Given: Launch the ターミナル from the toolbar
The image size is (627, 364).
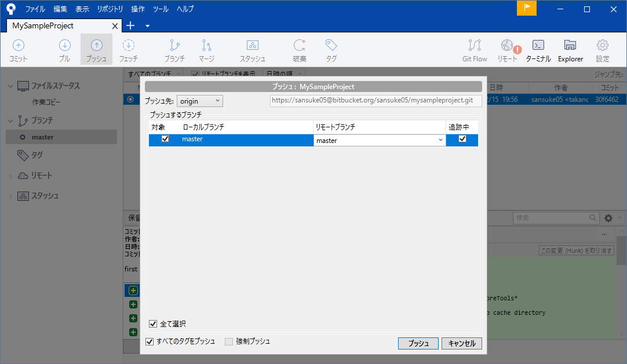Looking at the screenshot, I should (x=538, y=50).
